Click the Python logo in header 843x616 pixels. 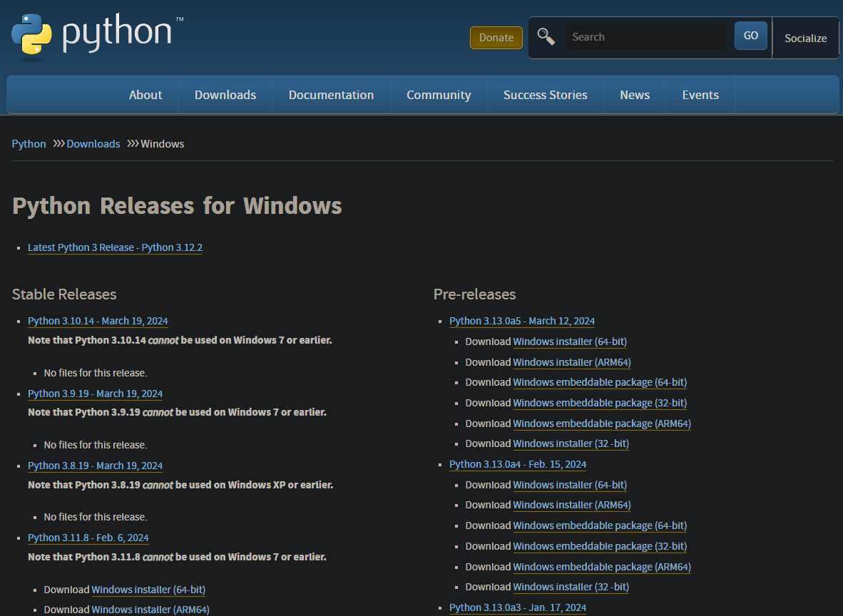coord(97,34)
